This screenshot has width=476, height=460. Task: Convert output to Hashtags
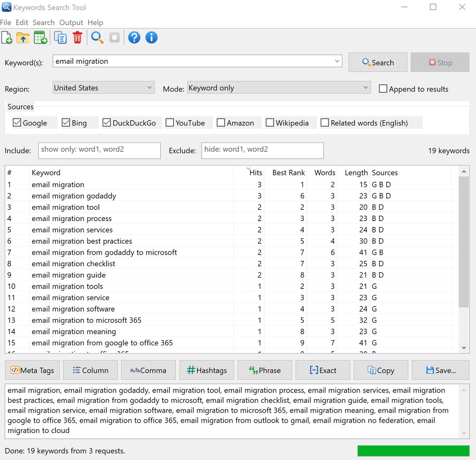[x=207, y=370]
